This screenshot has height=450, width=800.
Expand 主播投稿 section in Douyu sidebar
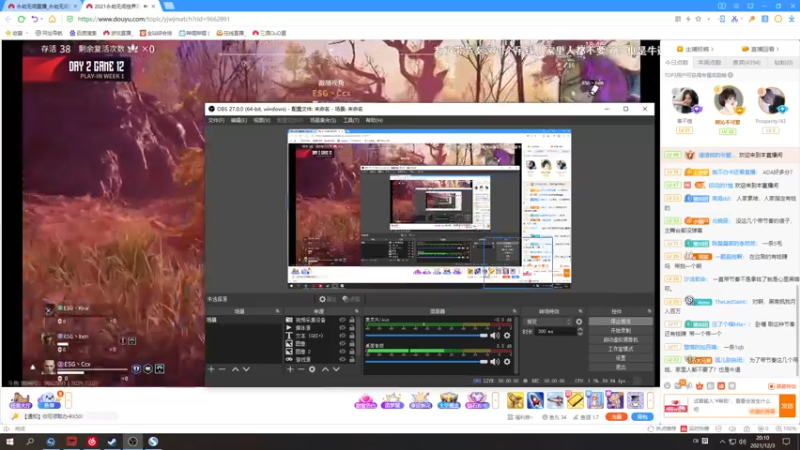(x=695, y=49)
